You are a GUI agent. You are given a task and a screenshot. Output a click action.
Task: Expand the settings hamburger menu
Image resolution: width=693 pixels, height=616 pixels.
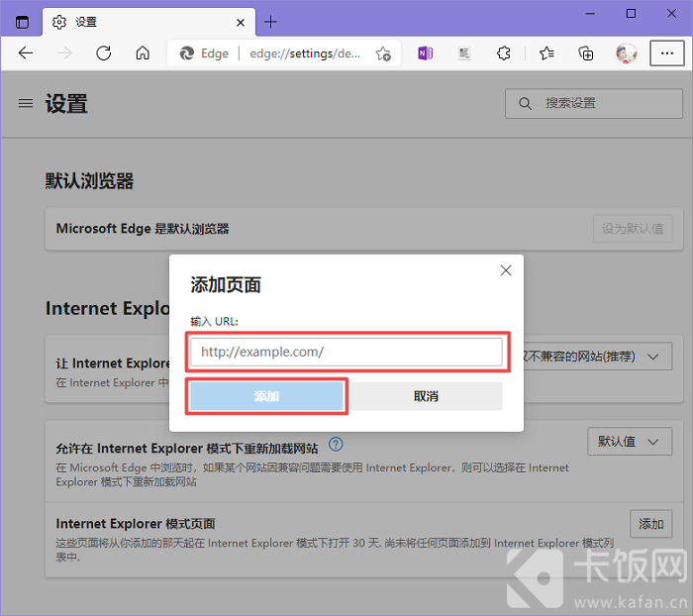pyautogui.click(x=26, y=103)
